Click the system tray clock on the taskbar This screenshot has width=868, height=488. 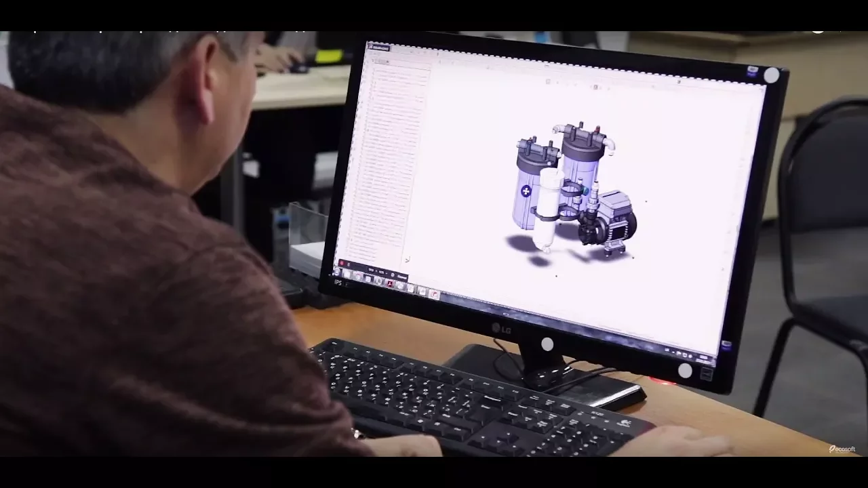[703, 359]
